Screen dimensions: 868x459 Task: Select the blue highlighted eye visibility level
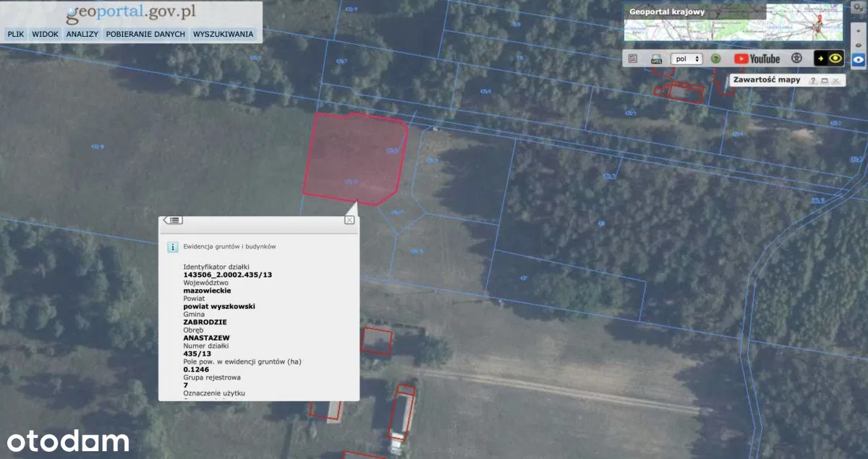pyautogui.click(x=859, y=61)
